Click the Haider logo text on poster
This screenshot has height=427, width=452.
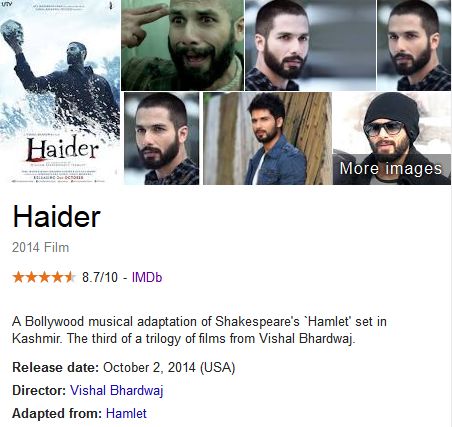coord(63,148)
